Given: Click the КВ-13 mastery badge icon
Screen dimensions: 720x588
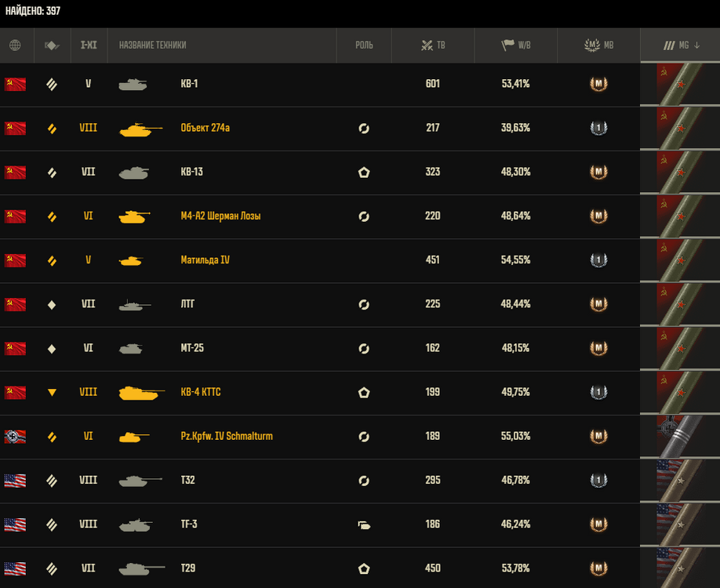Looking at the screenshot, I should point(598,172).
